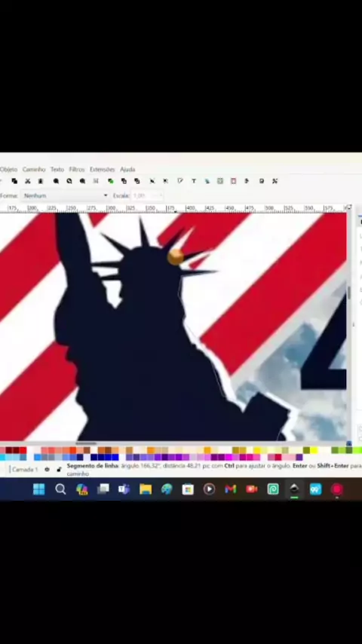362x644 pixels.
Task: Click the Paste clipboard icon
Action: coord(41,181)
